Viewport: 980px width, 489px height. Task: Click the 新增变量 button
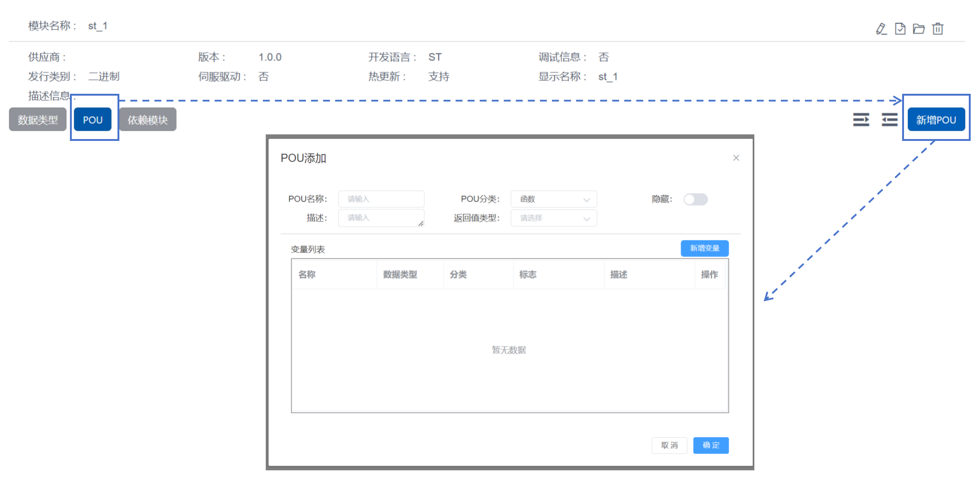pyautogui.click(x=704, y=248)
